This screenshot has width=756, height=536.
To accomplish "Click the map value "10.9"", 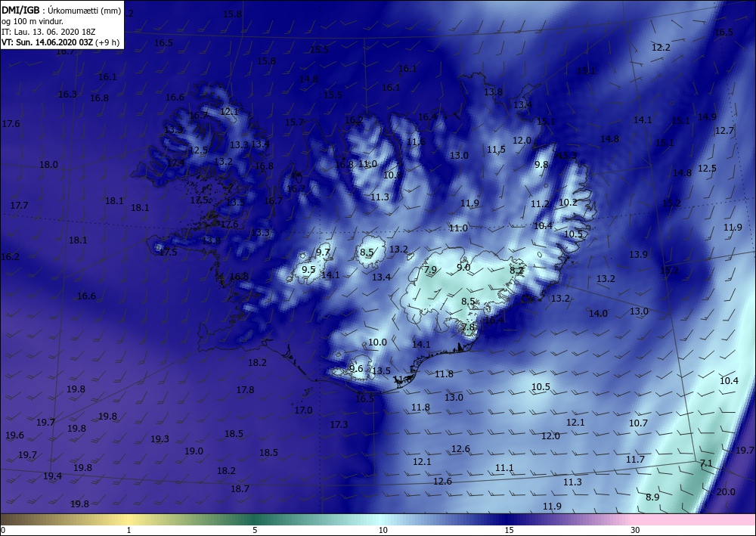I will (392, 175).
